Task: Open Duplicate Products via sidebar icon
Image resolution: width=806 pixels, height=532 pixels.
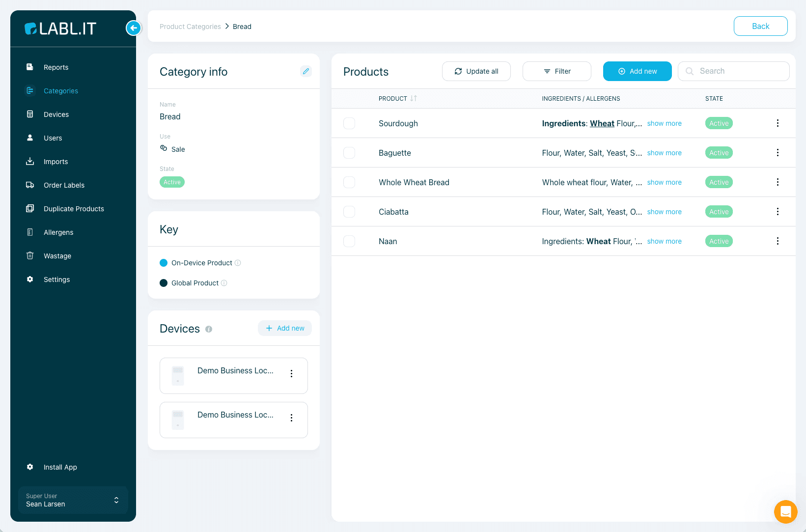Action: [30, 208]
